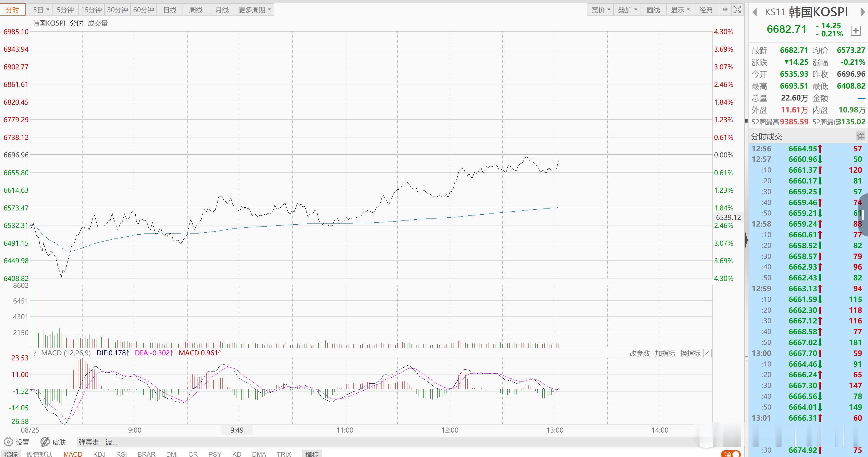Select the DMA indicator tab
This screenshot has height=457, width=868.
point(259,454)
